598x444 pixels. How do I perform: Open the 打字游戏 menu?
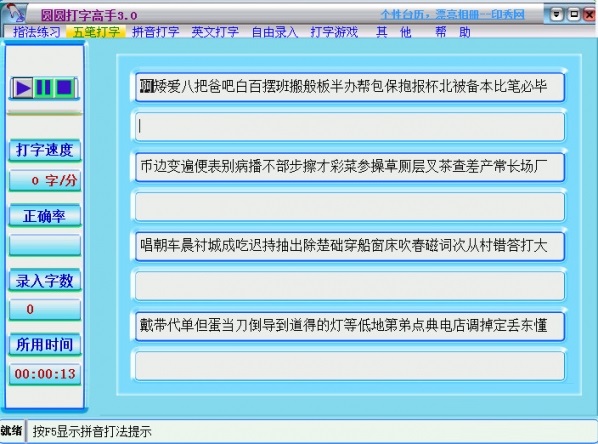334,32
